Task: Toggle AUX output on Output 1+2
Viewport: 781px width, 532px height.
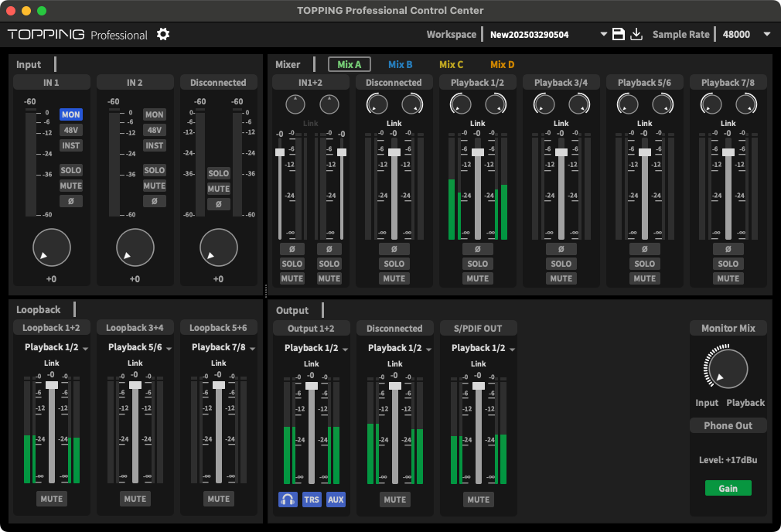Action: 336,499
